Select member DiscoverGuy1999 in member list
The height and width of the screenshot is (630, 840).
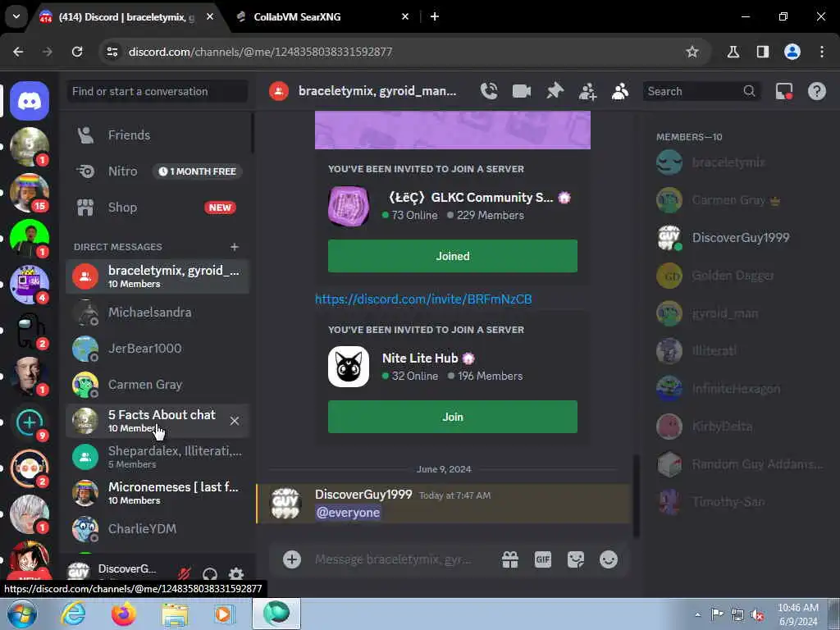pyautogui.click(x=742, y=238)
